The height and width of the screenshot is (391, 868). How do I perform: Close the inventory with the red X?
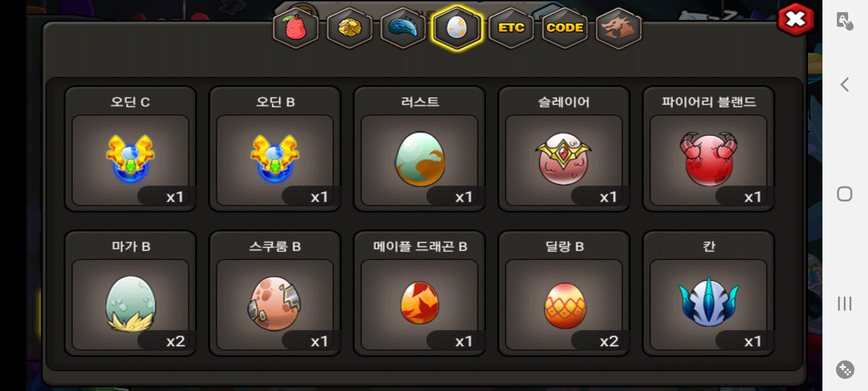[796, 20]
